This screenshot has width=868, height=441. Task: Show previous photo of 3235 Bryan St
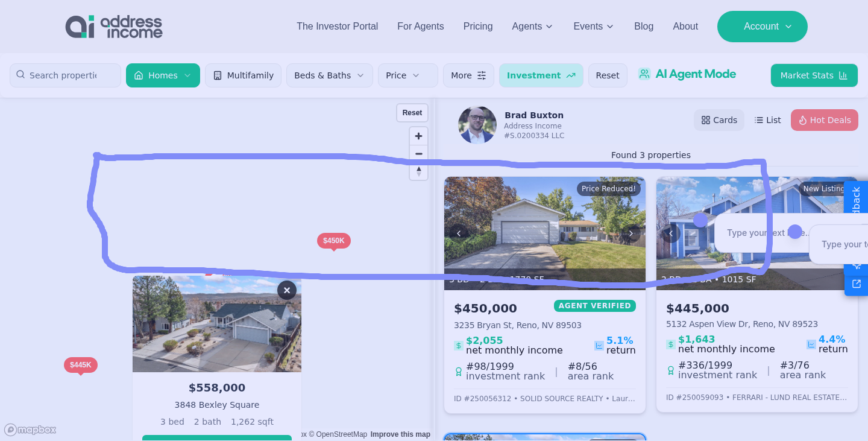pyautogui.click(x=459, y=233)
